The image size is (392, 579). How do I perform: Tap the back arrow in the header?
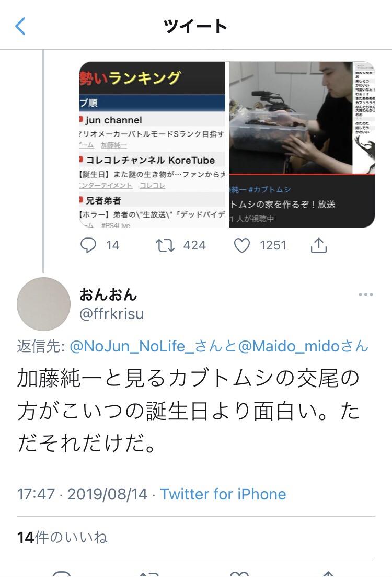20,26
